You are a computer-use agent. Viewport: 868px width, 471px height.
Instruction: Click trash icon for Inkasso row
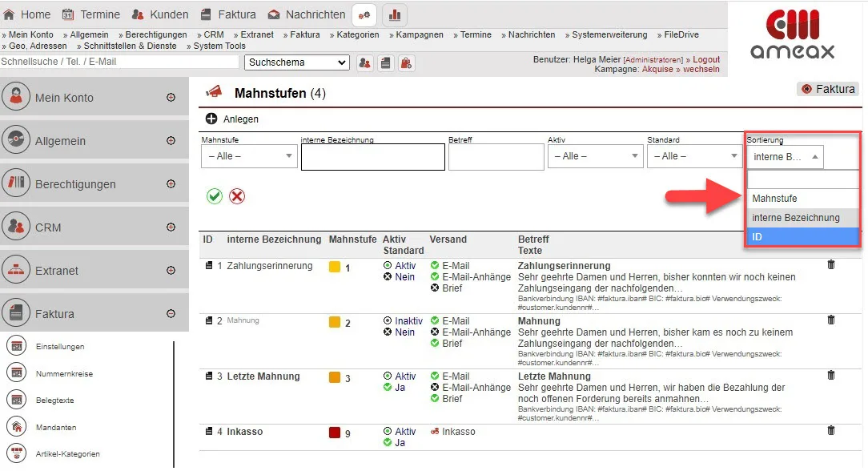pos(830,431)
